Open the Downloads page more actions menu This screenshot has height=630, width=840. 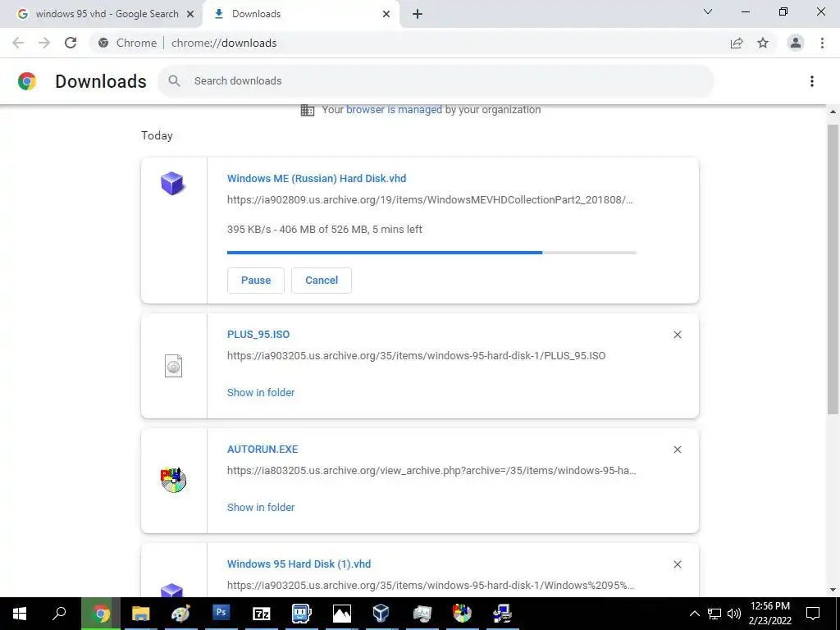[x=812, y=81]
